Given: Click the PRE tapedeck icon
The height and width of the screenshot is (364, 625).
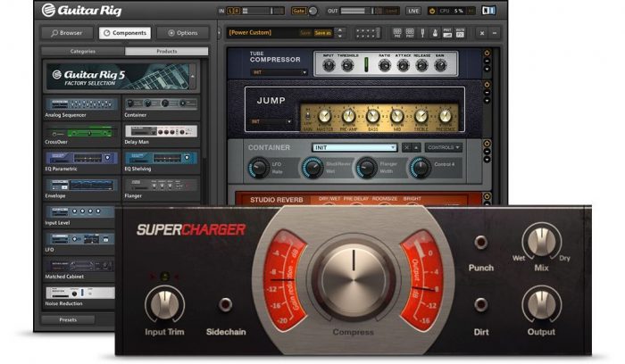Looking at the screenshot, I should pyautogui.click(x=396, y=32).
